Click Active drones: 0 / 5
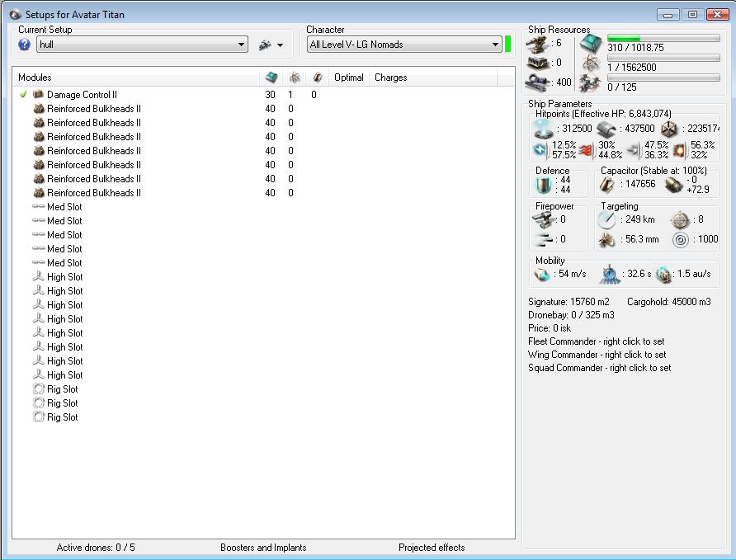Screen dimensions: 736x560 [96, 548]
